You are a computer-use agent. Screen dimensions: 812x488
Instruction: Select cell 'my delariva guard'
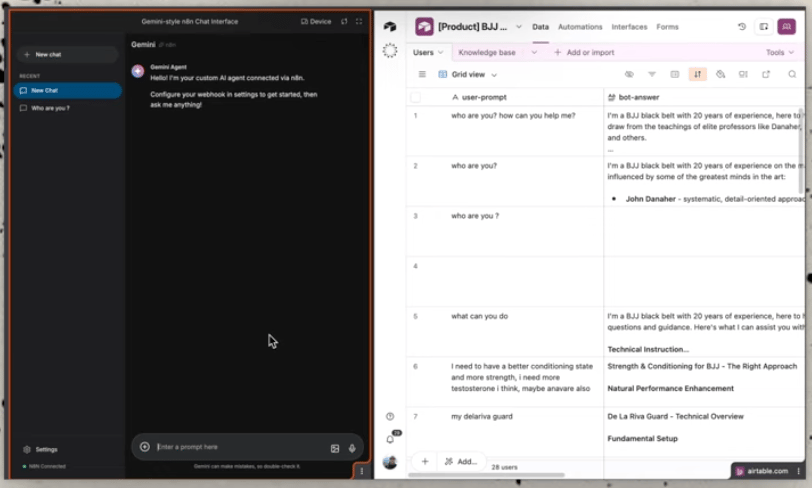pyautogui.click(x=505, y=432)
